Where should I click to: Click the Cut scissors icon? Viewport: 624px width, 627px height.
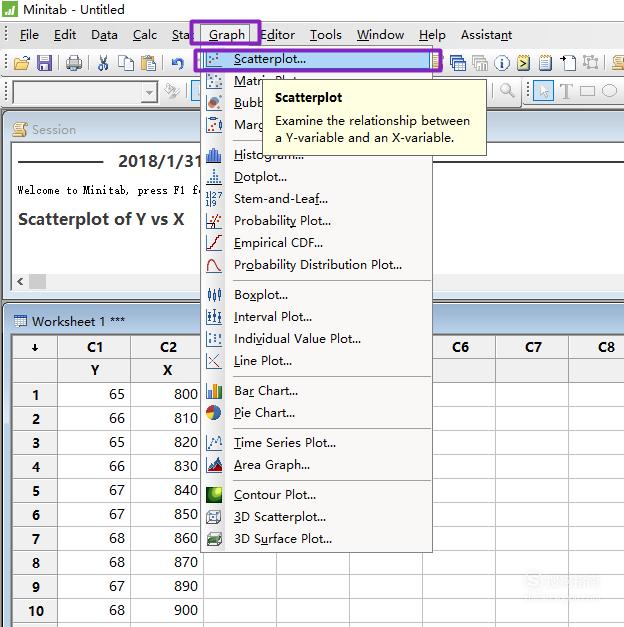[x=103, y=63]
